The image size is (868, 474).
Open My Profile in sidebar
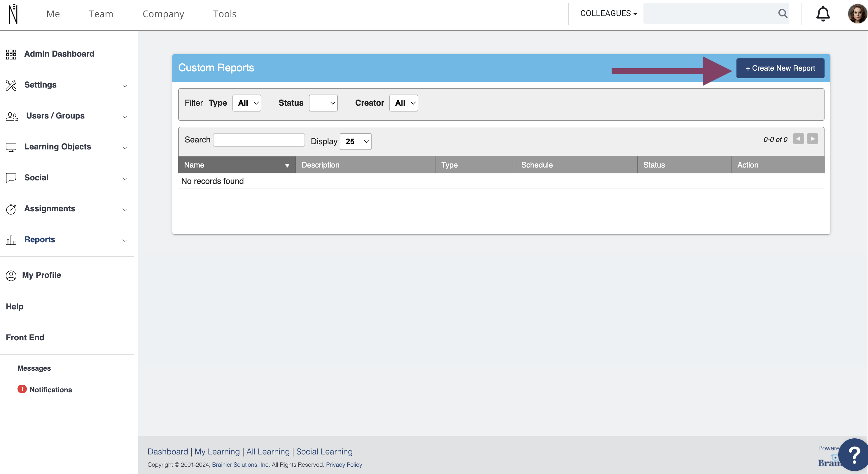[41, 275]
